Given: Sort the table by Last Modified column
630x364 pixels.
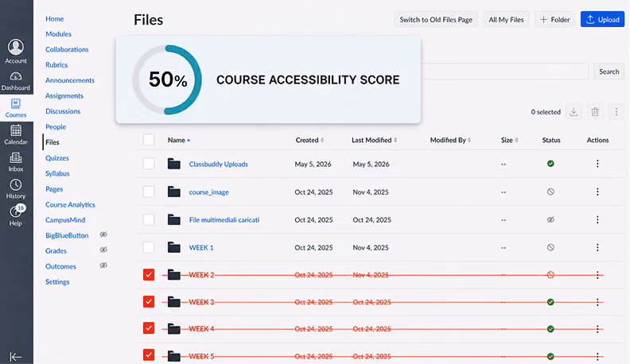Looking at the screenshot, I should (375, 140).
